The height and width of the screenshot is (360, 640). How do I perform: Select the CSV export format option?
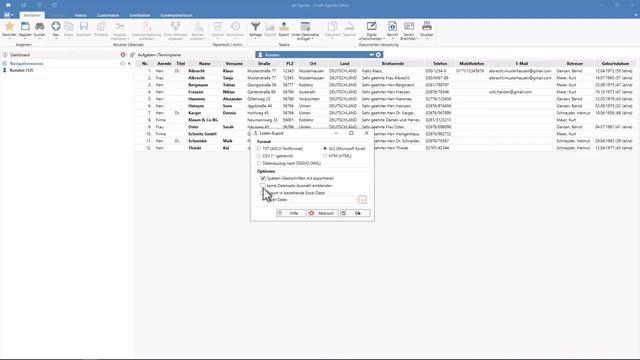(259, 156)
